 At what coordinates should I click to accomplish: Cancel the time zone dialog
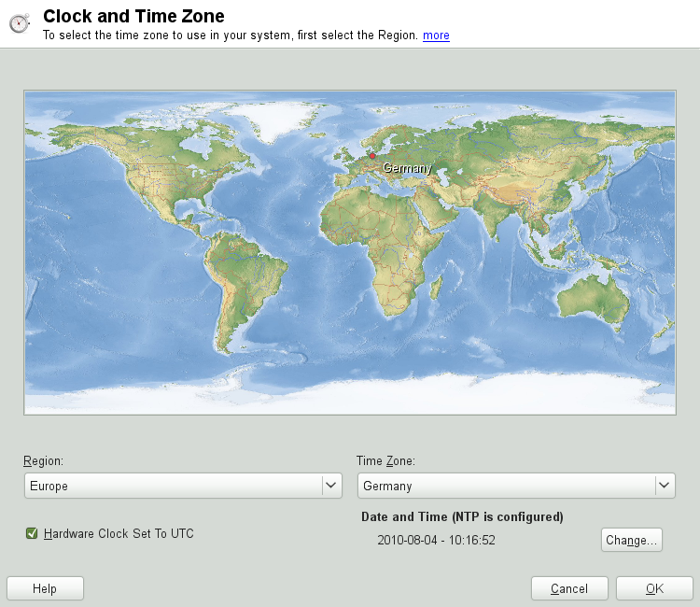click(x=569, y=588)
